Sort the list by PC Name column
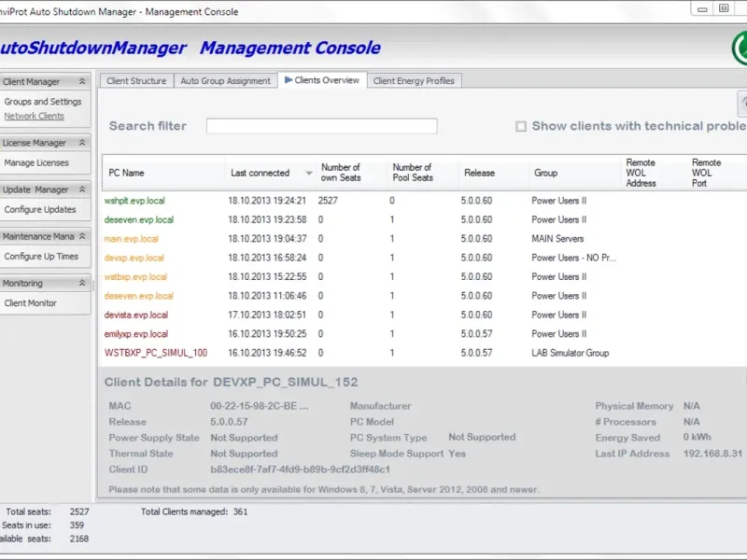Image resolution: width=747 pixels, height=560 pixels. pyautogui.click(x=127, y=173)
